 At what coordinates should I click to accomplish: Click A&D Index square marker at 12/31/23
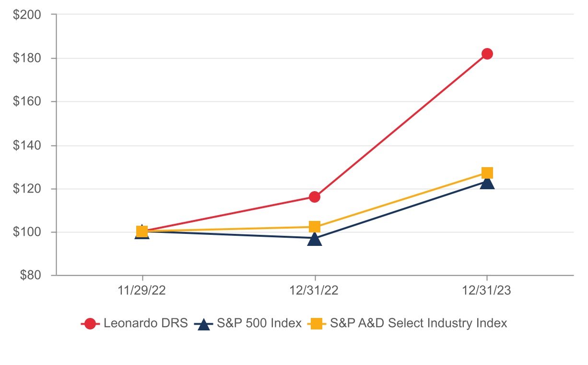pyautogui.click(x=487, y=173)
